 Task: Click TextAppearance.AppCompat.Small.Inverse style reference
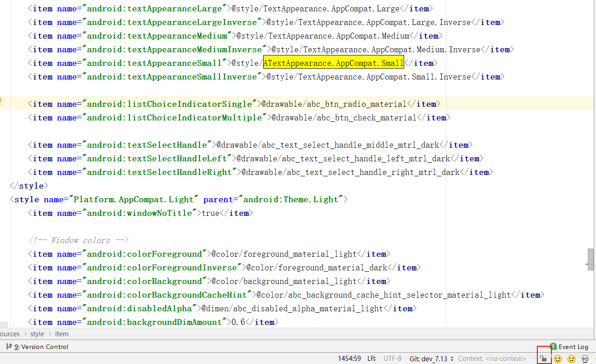(x=385, y=77)
